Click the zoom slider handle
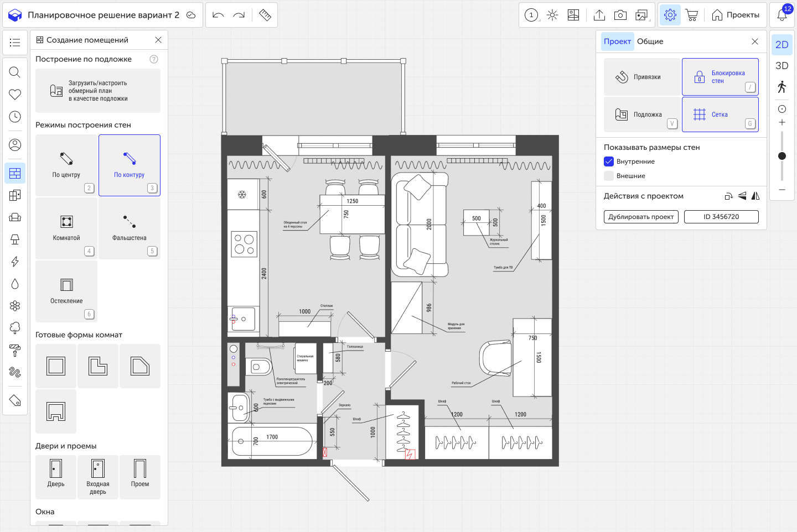Screen dimensions: 797x532 [x=782, y=156]
